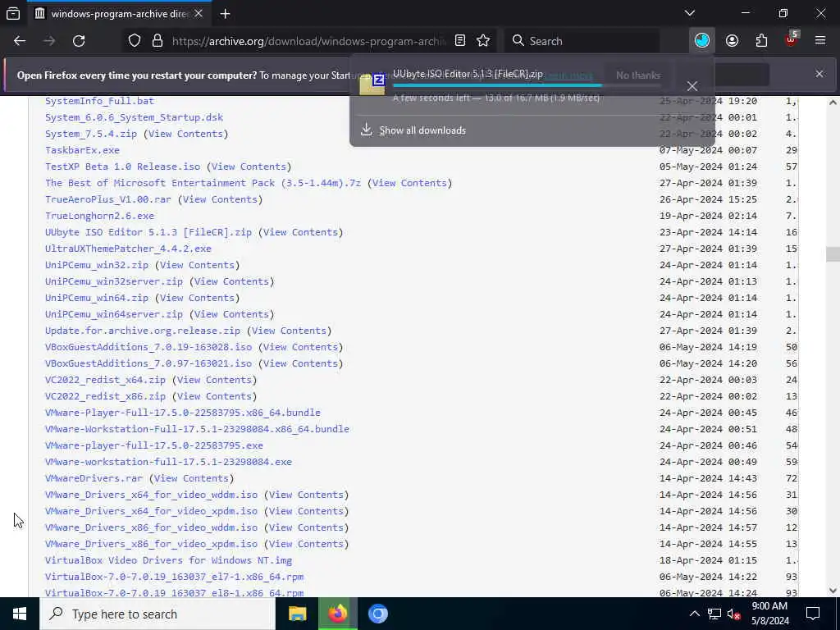The height and width of the screenshot is (630, 840).
Task: Open TestXP Beta 1.0 Release.iso link
Action: point(123,167)
